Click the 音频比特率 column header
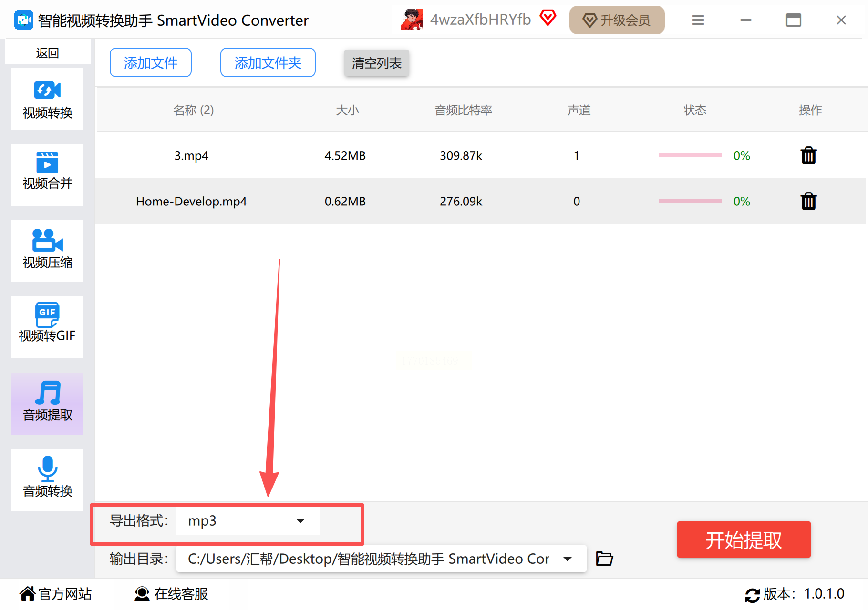This screenshot has height=610, width=868. [463, 110]
